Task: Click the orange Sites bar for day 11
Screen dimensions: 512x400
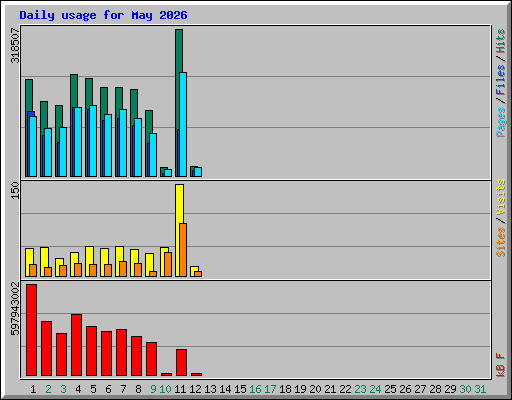Action: pos(183,250)
